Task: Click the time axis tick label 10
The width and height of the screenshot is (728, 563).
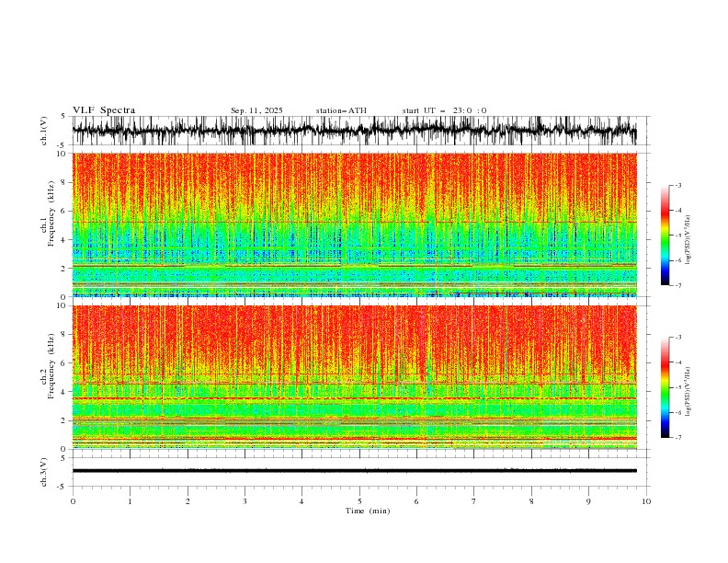Action: coord(646,501)
